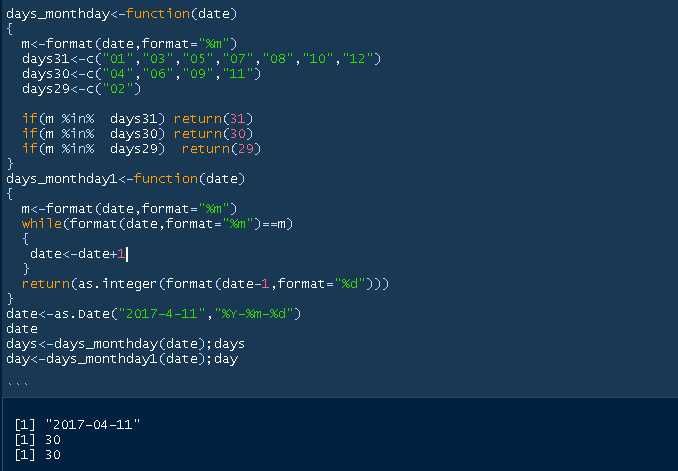Click the standalone 'date' print line

tap(22, 328)
